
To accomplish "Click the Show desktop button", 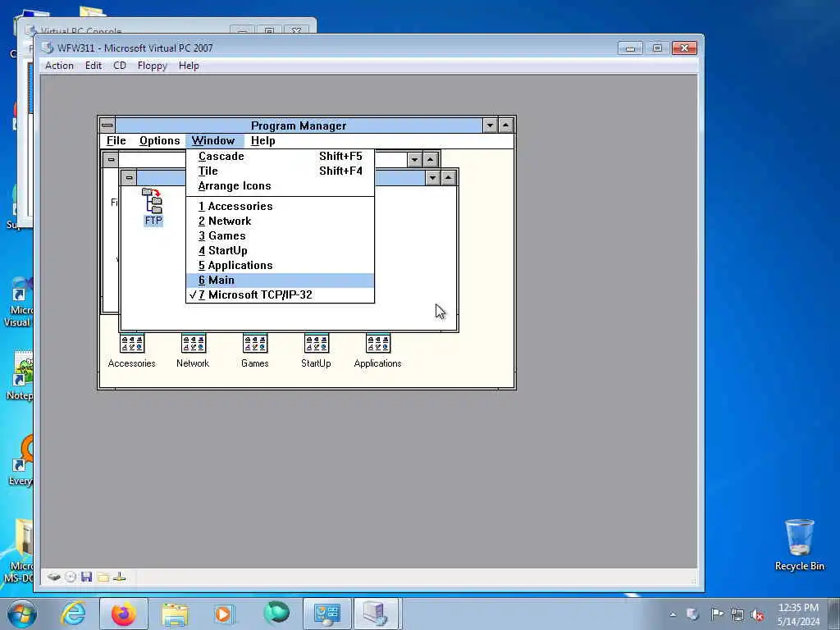I will click(x=834, y=614).
